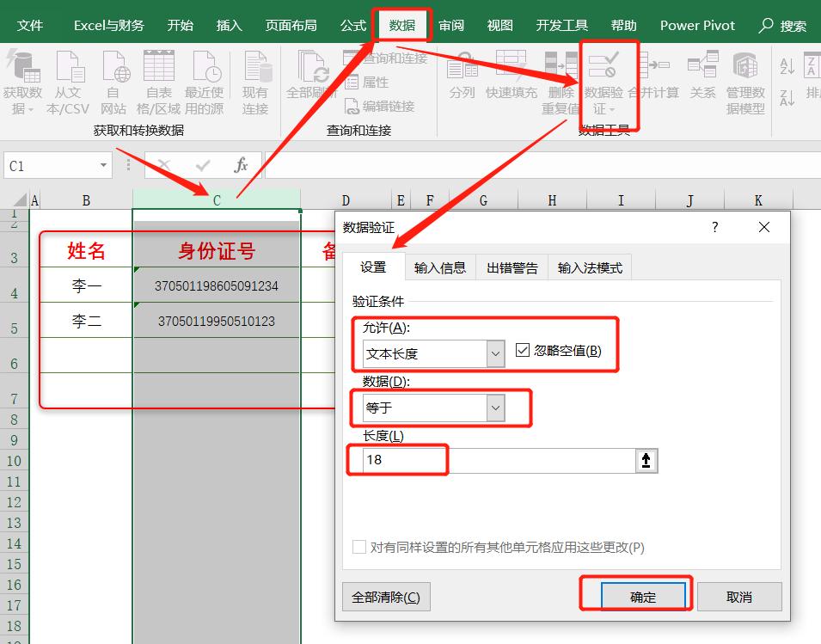The height and width of the screenshot is (644, 821).
Task: Switch to the 出错警告 tab
Action: point(515,267)
